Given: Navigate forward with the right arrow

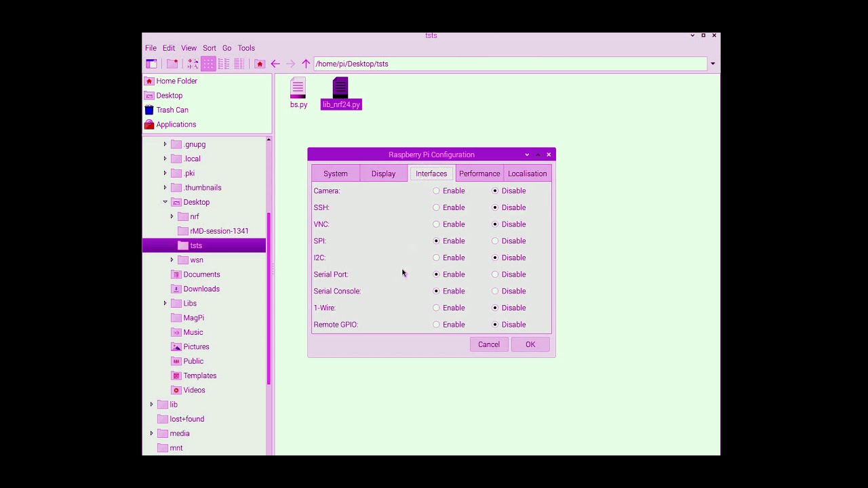Looking at the screenshot, I should click(x=290, y=64).
